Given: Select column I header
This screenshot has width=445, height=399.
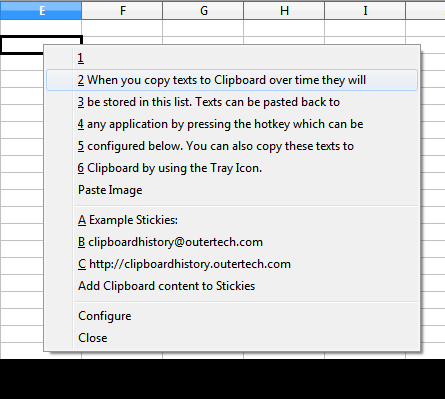Looking at the screenshot, I should coord(365,11).
